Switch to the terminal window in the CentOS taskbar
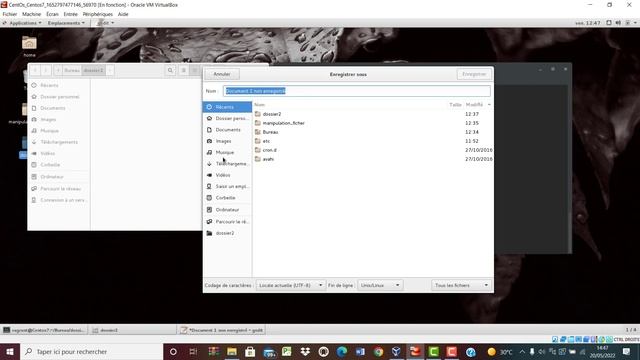640x360 pixels. pos(44,330)
